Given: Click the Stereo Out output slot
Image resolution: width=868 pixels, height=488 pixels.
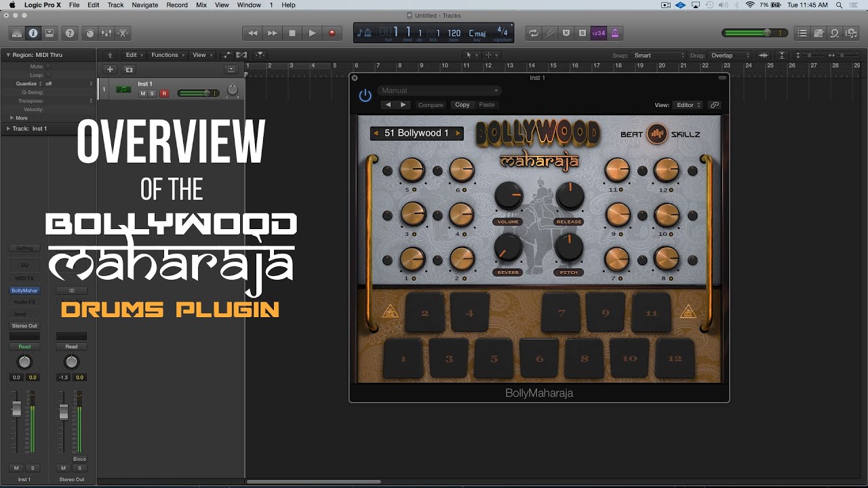Looking at the screenshot, I should coord(24,326).
